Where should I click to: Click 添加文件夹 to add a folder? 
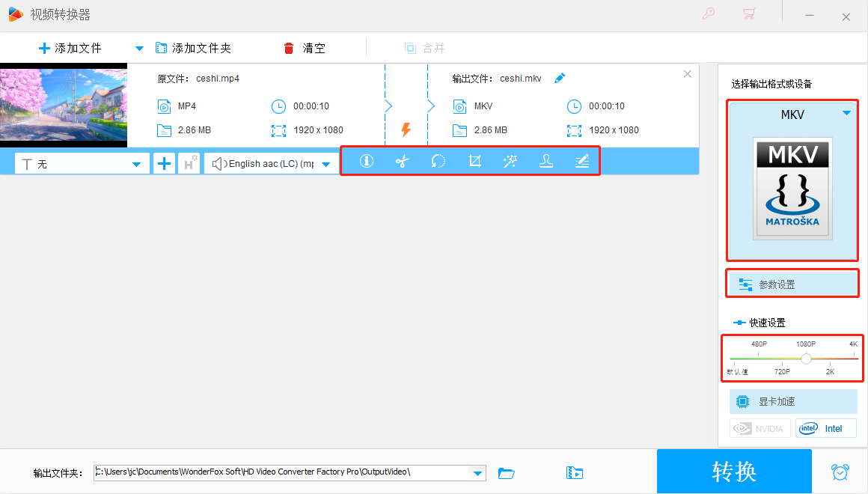click(193, 48)
